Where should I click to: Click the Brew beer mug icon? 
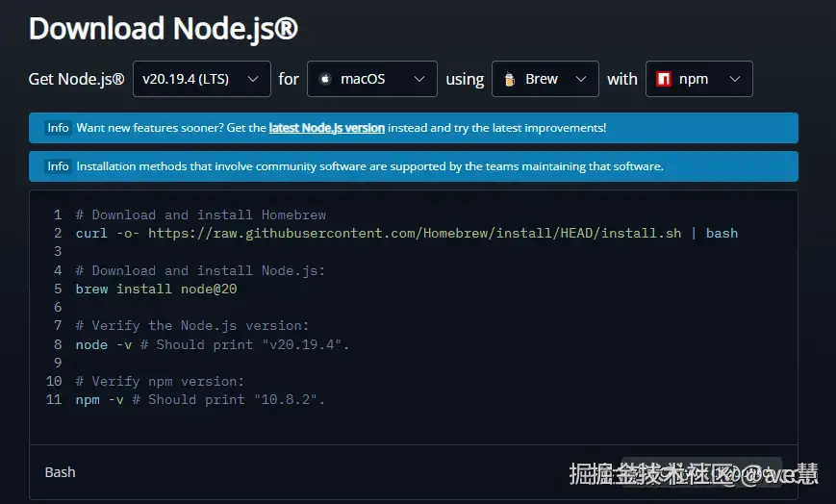pos(510,79)
